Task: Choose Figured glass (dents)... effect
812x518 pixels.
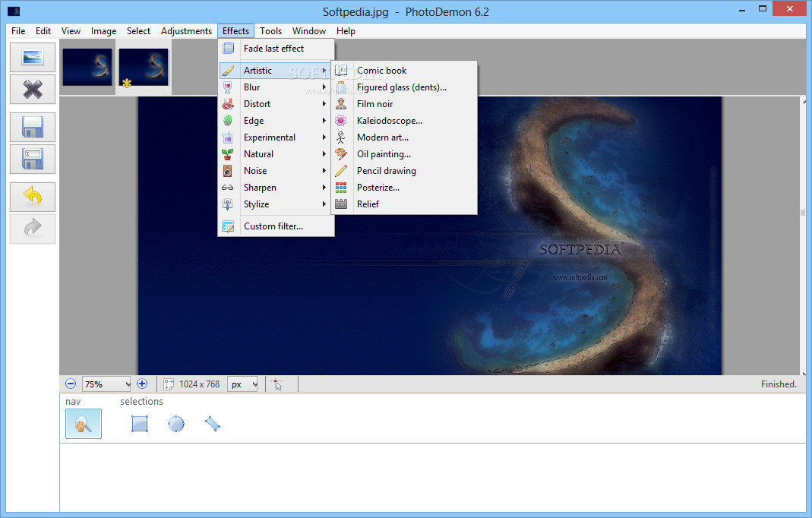Action: coord(404,87)
